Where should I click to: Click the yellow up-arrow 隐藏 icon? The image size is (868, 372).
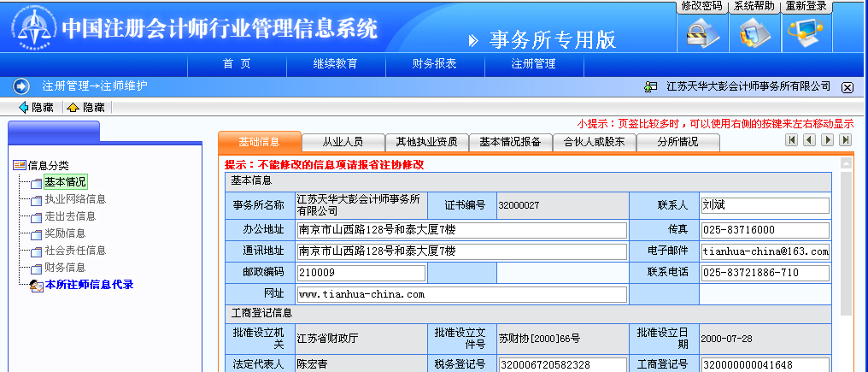pos(73,108)
